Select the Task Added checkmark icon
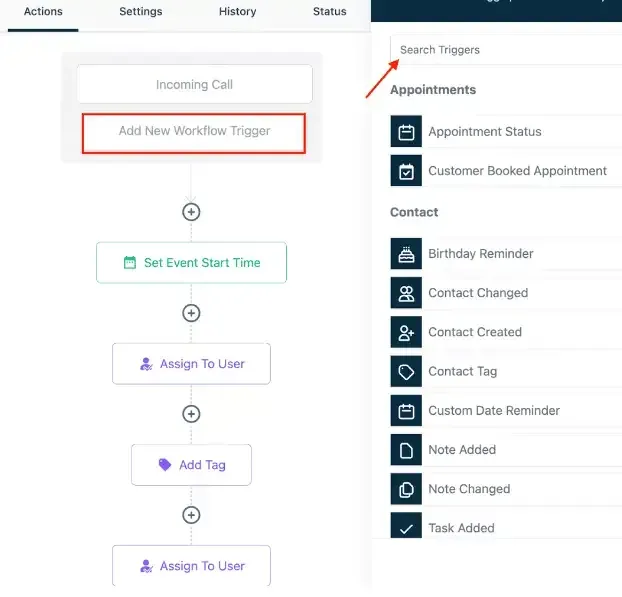 coord(406,526)
